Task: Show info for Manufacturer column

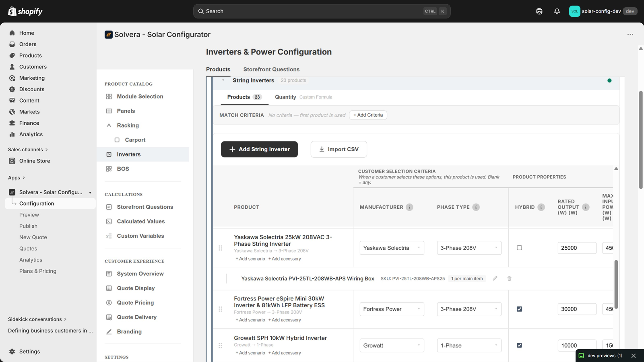Action: pos(409,207)
